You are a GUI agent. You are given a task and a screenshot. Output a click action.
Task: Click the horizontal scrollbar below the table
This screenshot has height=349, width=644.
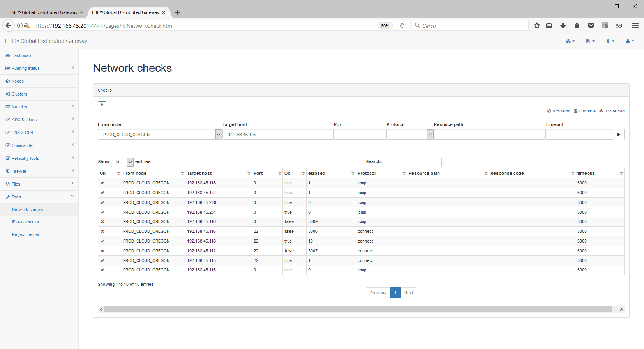point(358,310)
